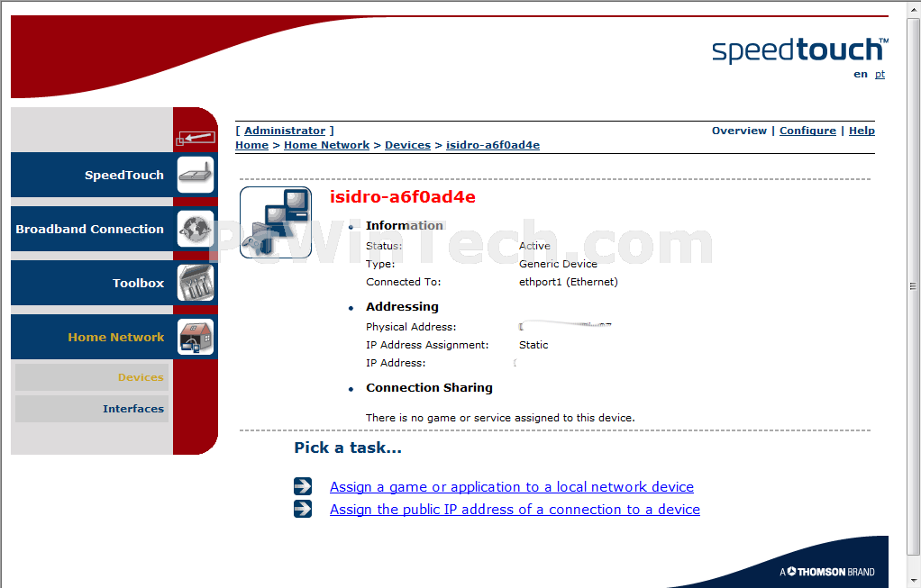Viewport: 921px width, 588px height.
Task: Select the Toolbox tools icon
Action: [196, 283]
